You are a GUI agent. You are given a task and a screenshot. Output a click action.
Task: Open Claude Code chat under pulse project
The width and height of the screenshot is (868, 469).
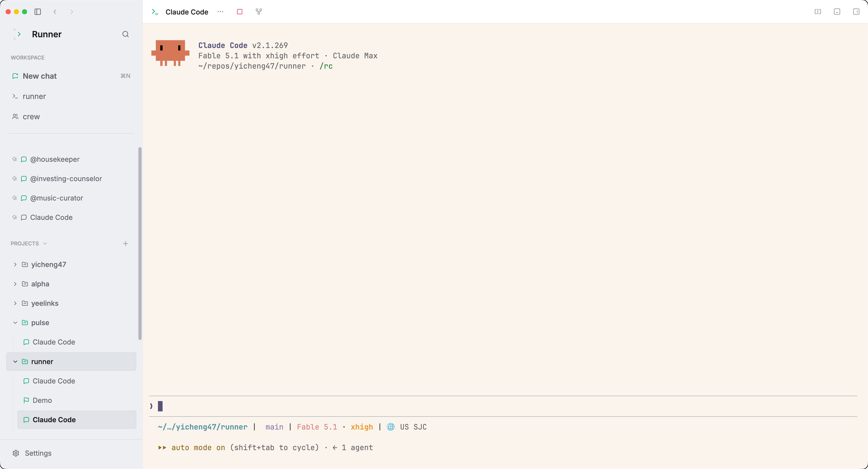77,342
